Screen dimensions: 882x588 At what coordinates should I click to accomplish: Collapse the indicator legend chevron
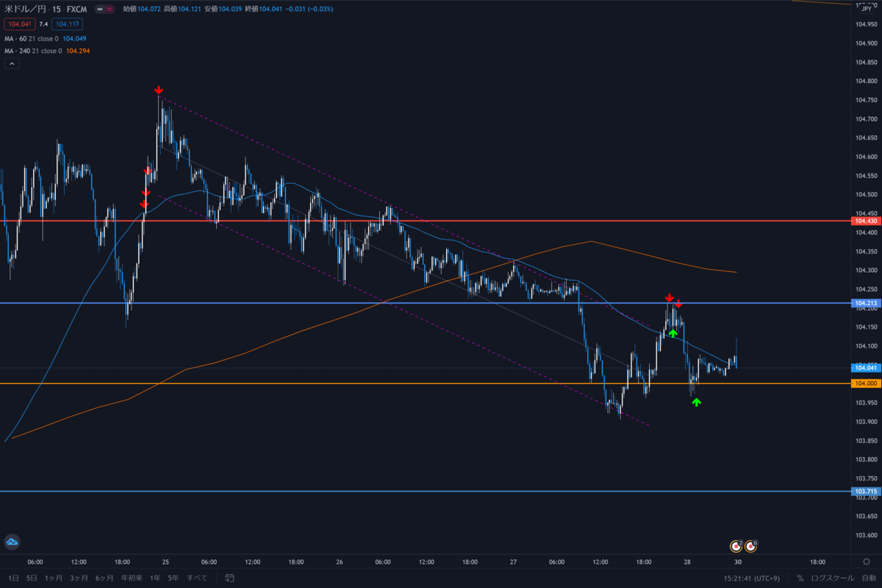(x=12, y=64)
